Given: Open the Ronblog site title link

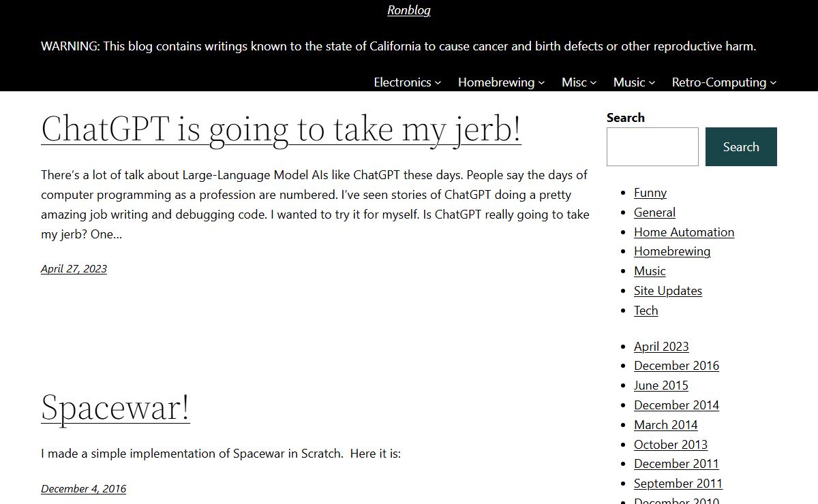Looking at the screenshot, I should (409, 10).
